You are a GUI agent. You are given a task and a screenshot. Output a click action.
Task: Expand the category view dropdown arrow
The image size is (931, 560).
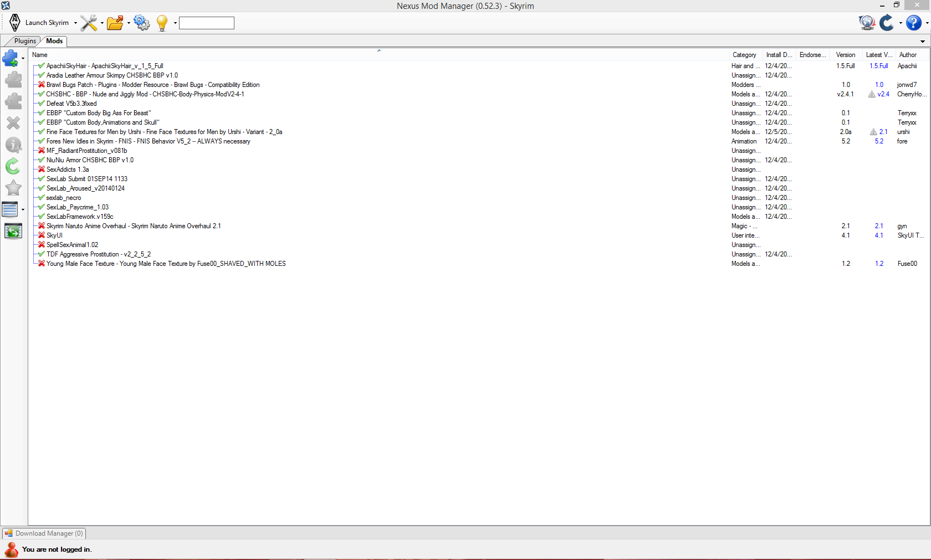pos(23,209)
